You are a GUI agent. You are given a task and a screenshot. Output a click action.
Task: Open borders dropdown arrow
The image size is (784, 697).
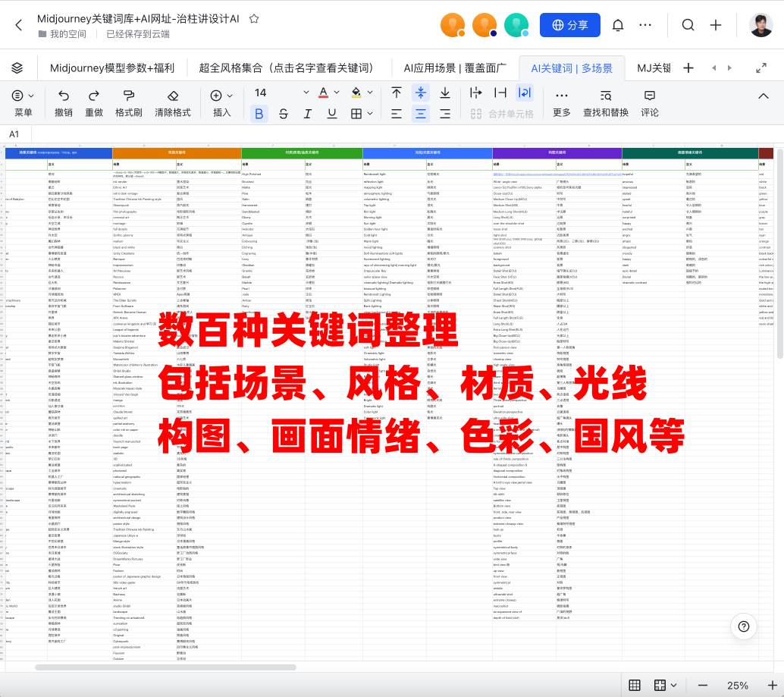[x=370, y=114]
